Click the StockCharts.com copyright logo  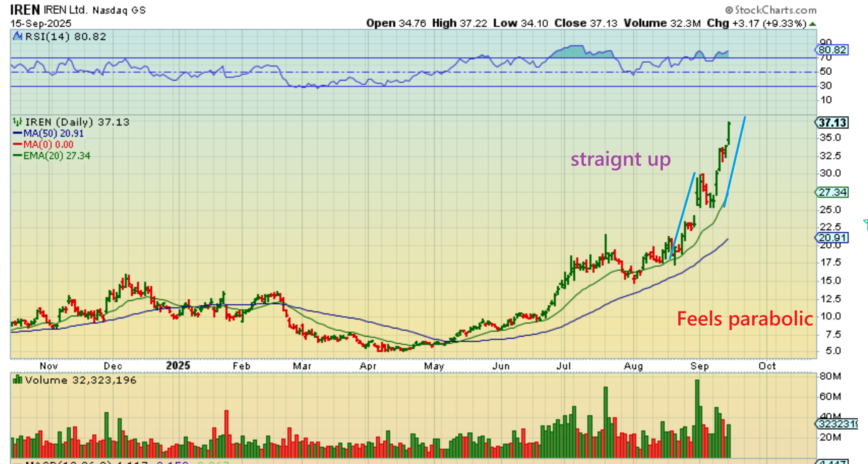click(x=771, y=10)
